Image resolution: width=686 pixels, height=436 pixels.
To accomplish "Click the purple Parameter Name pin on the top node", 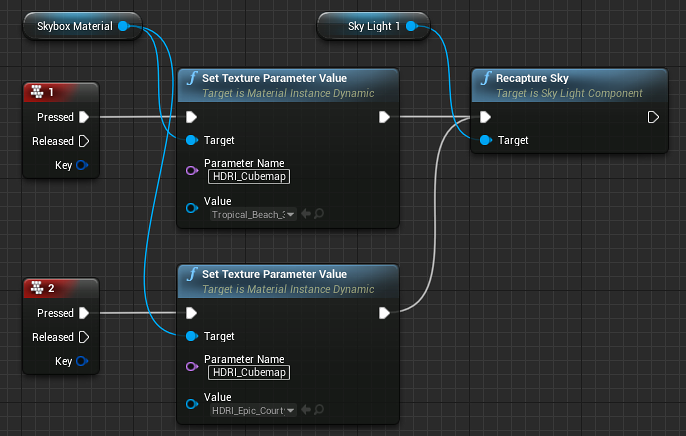I will click(x=192, y=170).
